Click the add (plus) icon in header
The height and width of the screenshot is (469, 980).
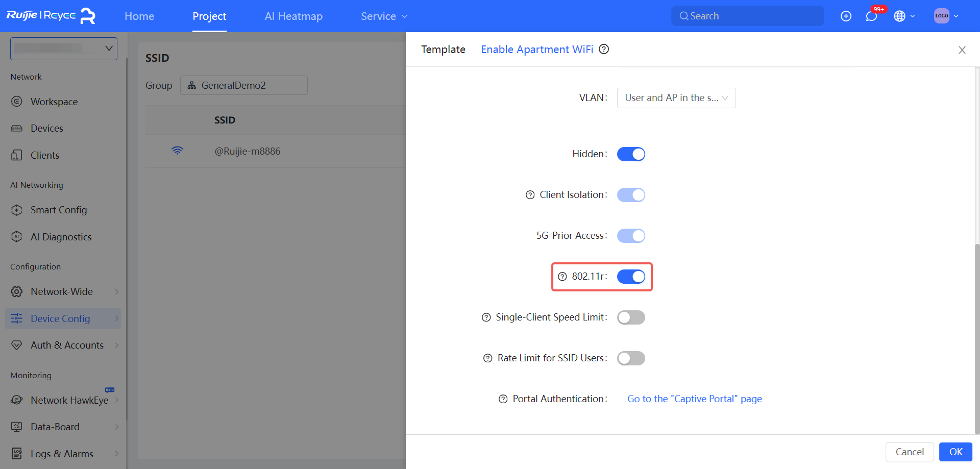tap(846, 16)
